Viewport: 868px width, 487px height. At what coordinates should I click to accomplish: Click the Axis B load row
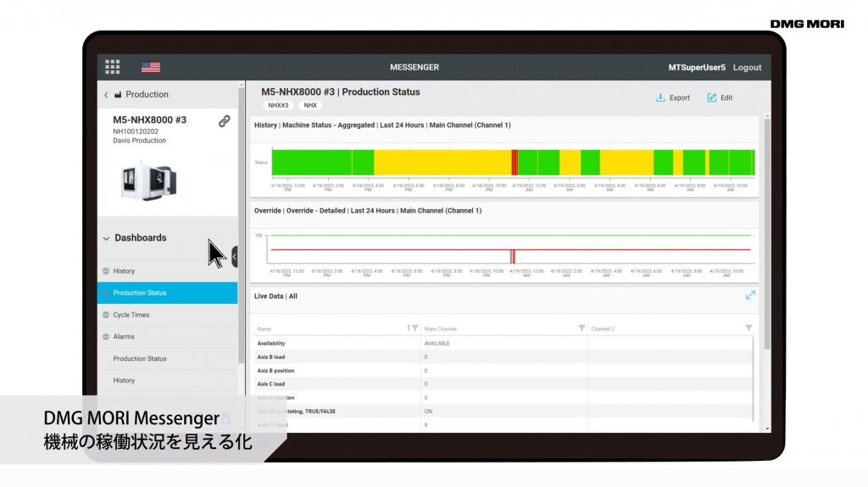504,357
